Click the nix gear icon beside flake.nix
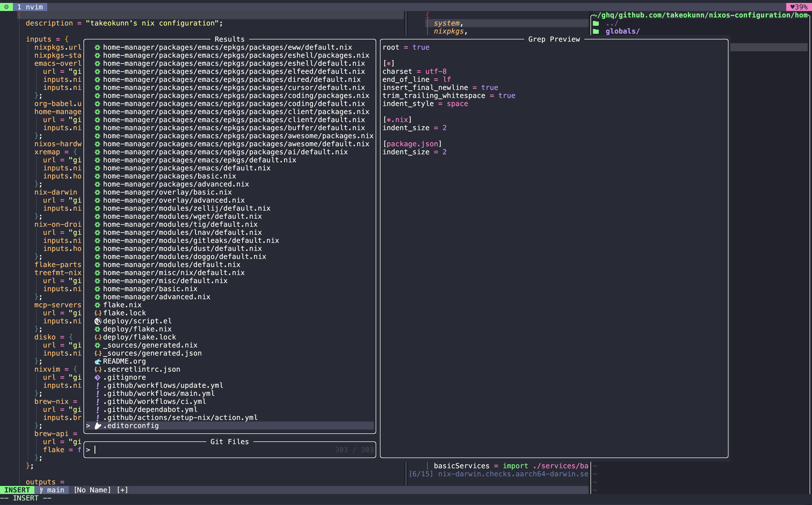The height and width of the screenshot is (505, 812). pyautogui.click(x=97, y=305)
